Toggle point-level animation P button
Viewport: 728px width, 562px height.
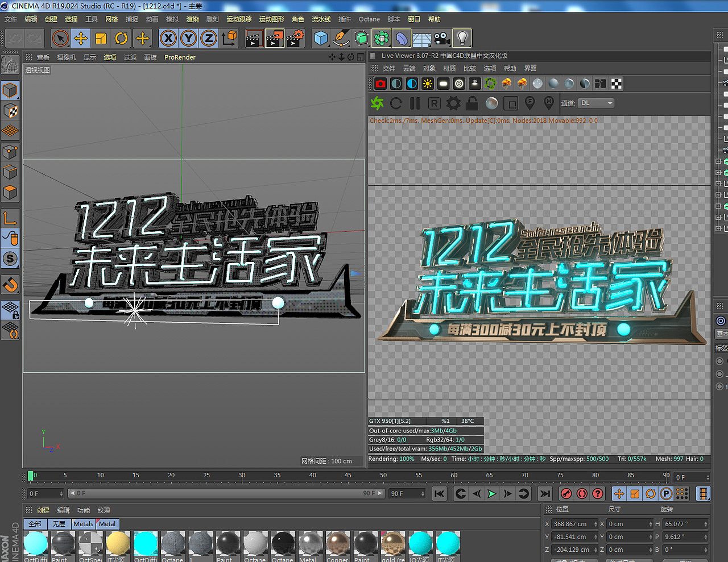(667, 494)
